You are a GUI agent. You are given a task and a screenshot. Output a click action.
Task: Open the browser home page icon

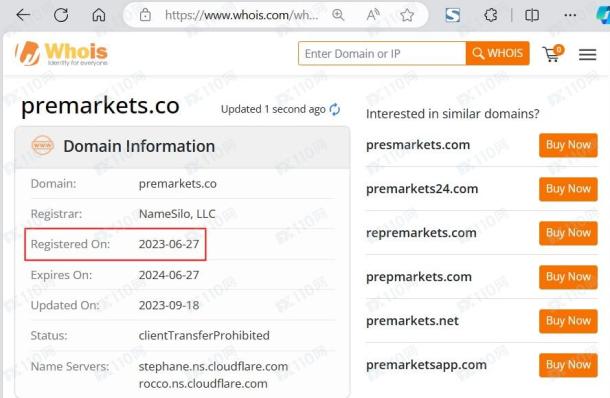[99, 15]
